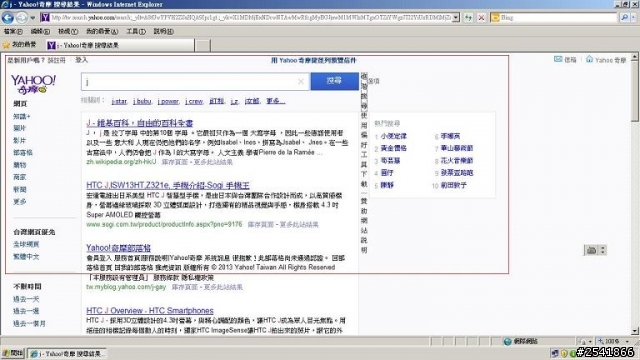
Task: Click the 登入 sign-in link
Action: pos(81,60)
